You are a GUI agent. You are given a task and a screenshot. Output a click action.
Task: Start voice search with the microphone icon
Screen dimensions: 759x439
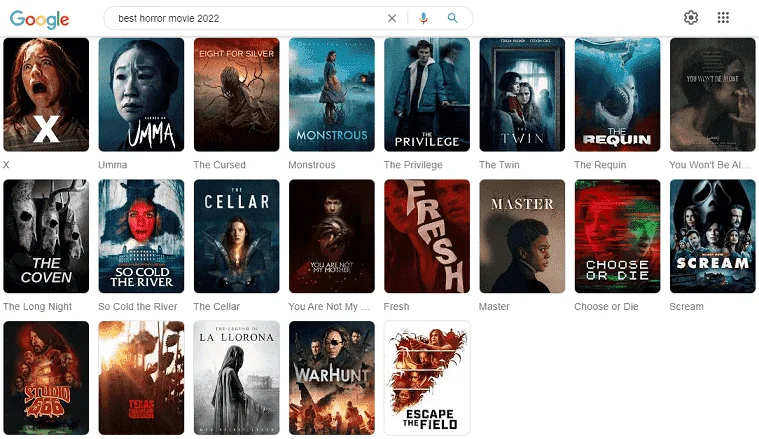(x=424, y=18)
